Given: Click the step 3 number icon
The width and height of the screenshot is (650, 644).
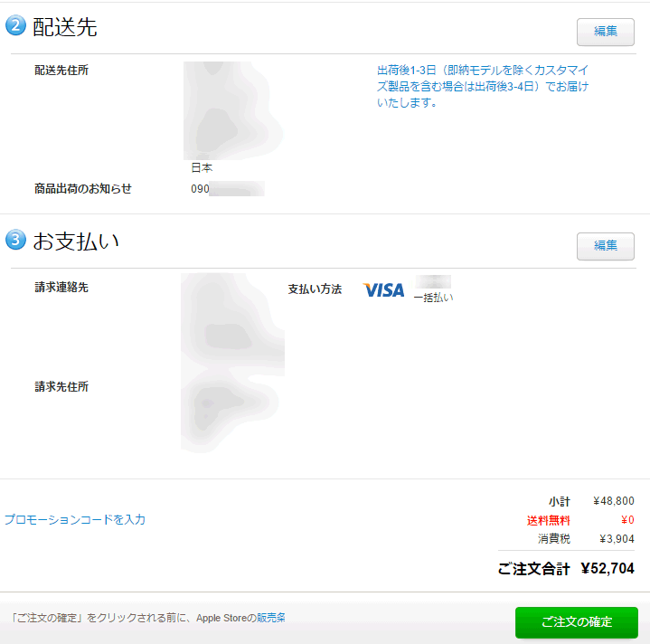Looking at the screenshot, I should [x=15, y=240].
